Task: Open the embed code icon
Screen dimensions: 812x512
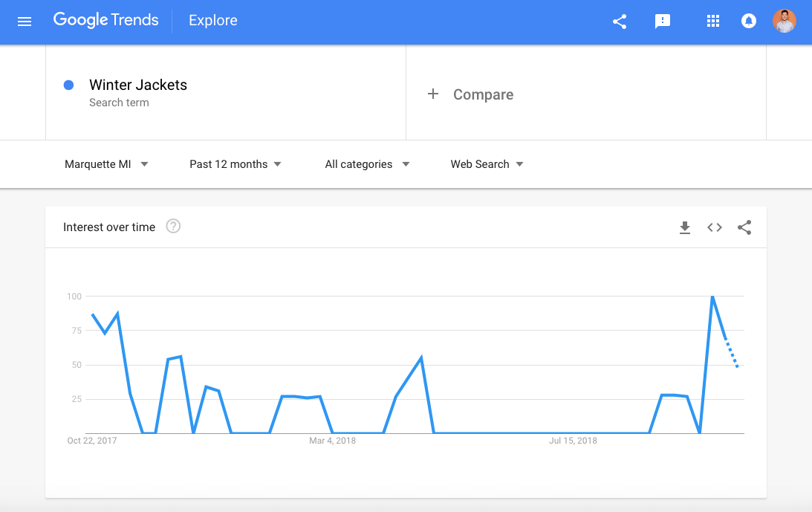Action: 715,228
